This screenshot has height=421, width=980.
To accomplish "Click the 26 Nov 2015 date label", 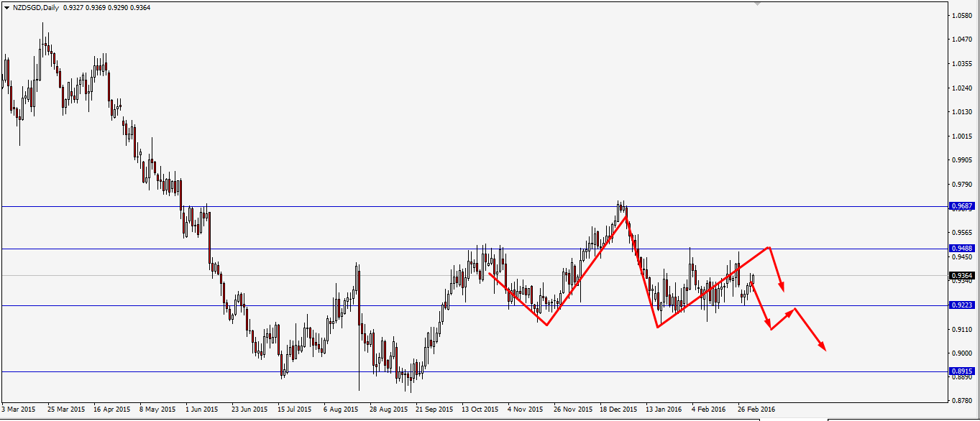I will pyautogui.click(x=573, y=409).
